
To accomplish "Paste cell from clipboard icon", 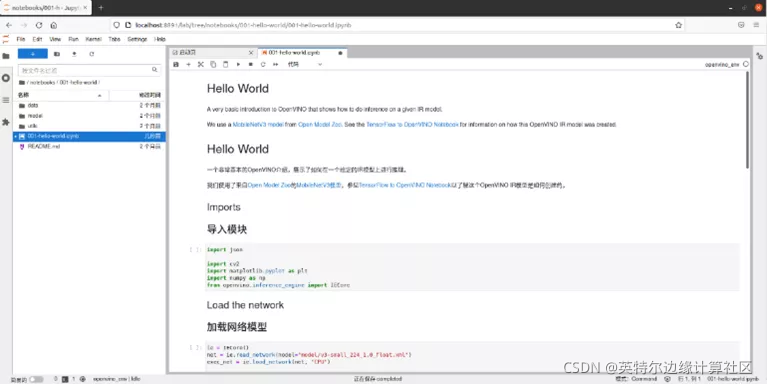I will [x=226, y=64].
